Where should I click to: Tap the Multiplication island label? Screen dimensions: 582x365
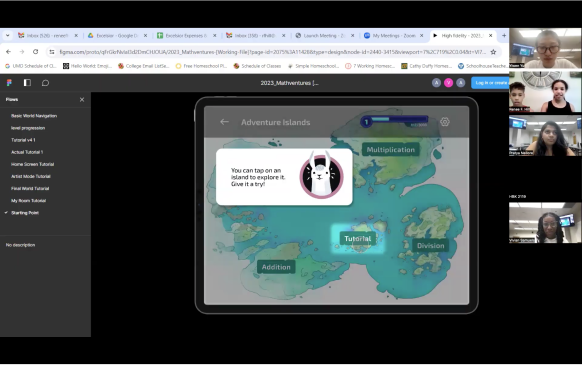coord(390,150)
